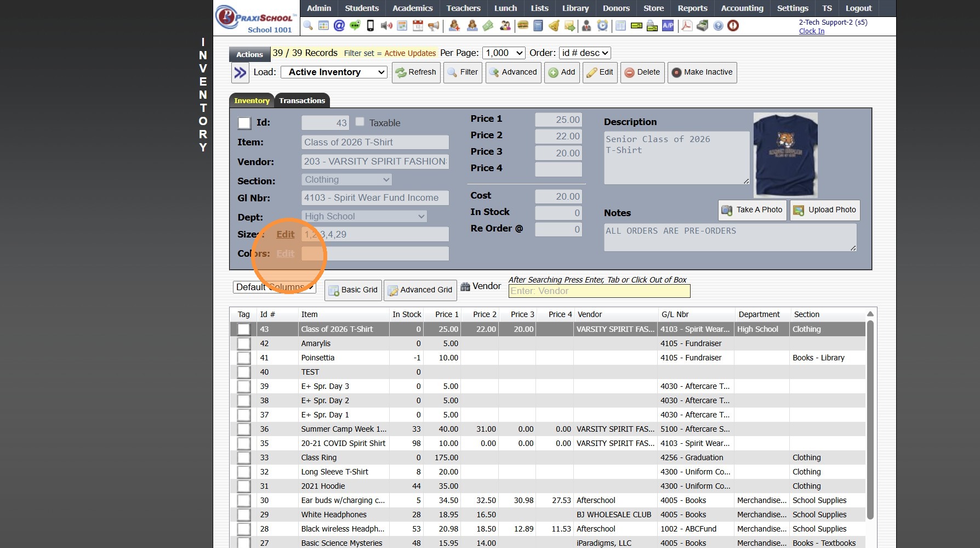980x548 pixels.
Task: Toggle the Taxable checkbox
Action: 360,122
